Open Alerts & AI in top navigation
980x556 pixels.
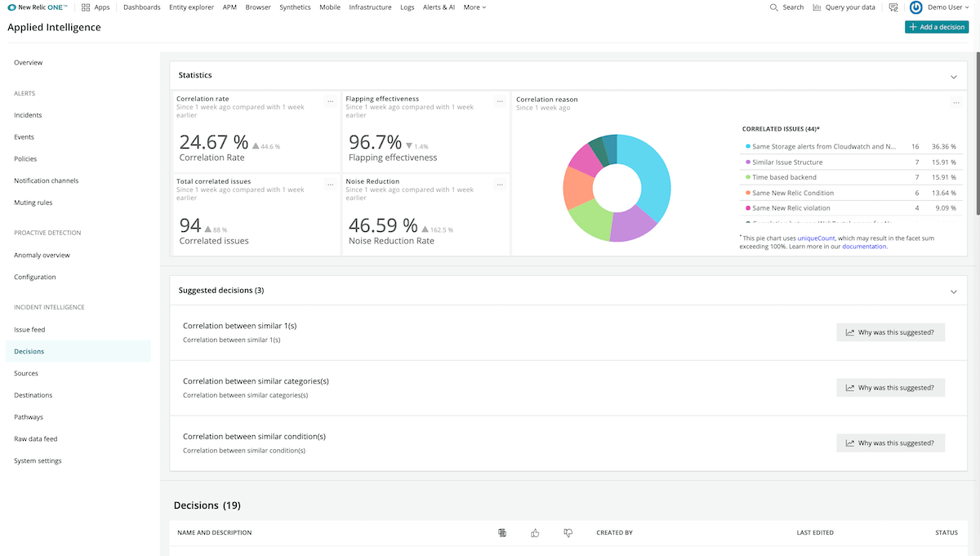click(x=439, y=7)
